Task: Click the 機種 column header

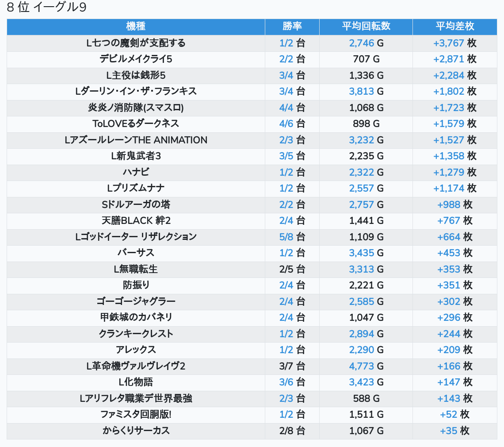Action: [x=136, y=27]
